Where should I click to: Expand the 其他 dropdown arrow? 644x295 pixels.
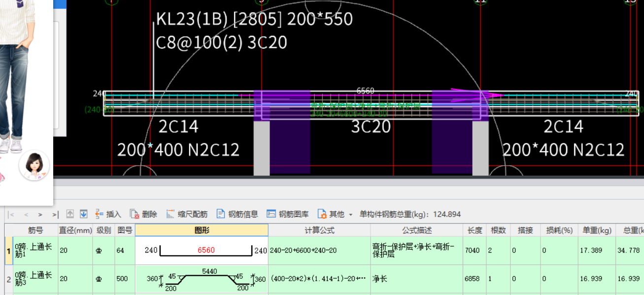pos(351,215)
